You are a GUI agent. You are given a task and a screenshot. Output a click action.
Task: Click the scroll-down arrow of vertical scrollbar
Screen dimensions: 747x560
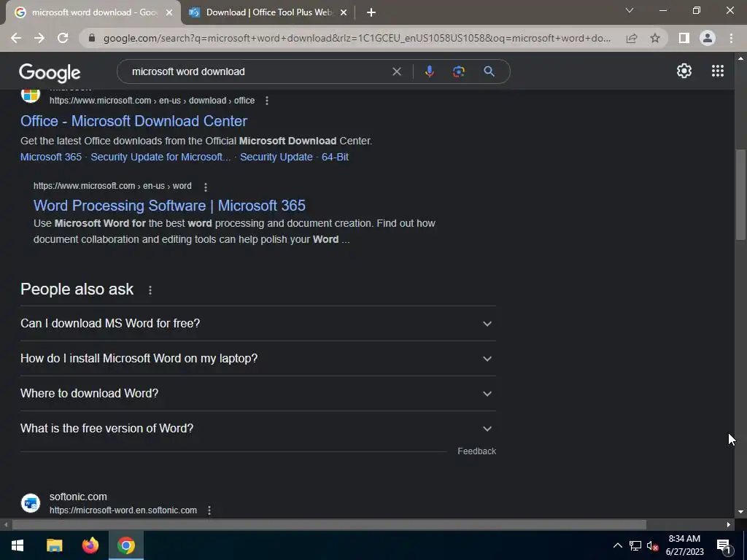(x=740, y=513)
